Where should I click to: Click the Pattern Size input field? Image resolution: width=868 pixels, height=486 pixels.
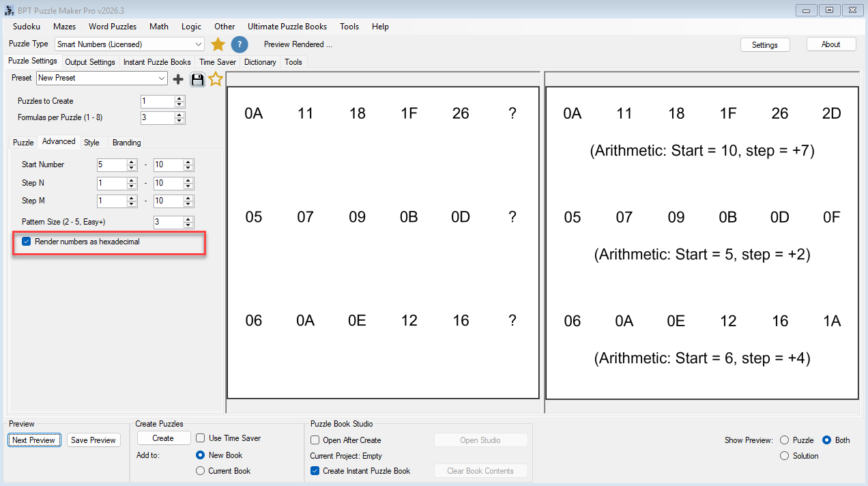tap(169, 222)
